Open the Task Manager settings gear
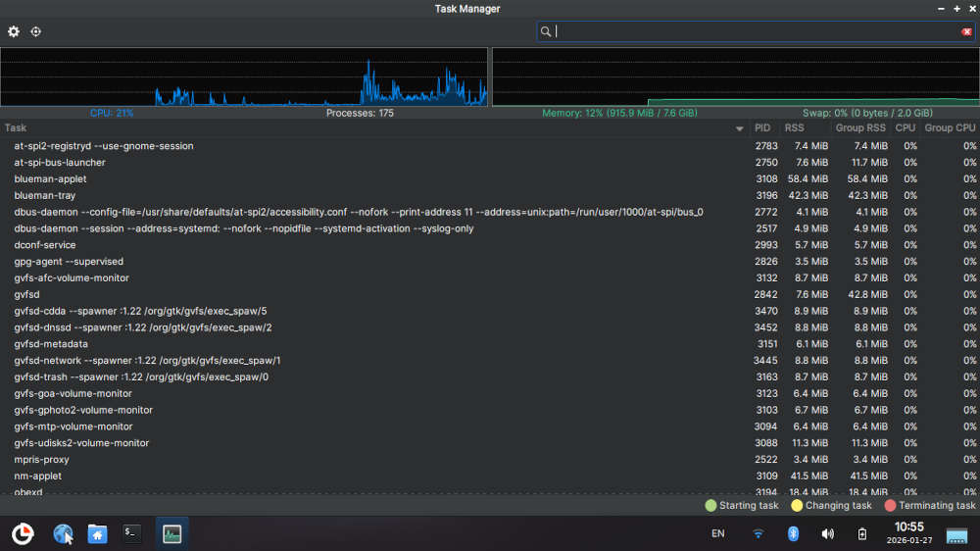Screen dimensions: 980x551 [14, 31]
